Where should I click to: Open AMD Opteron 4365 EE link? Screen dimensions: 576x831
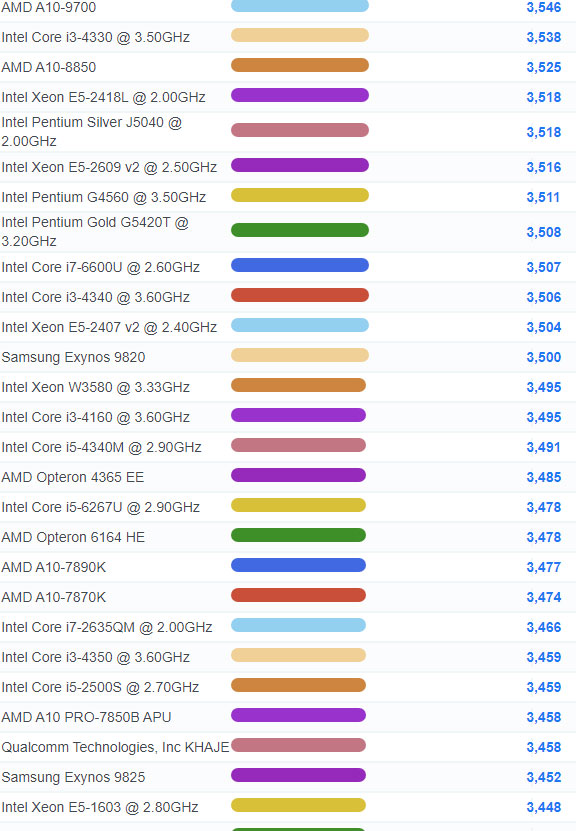click(x=73, y=477)
